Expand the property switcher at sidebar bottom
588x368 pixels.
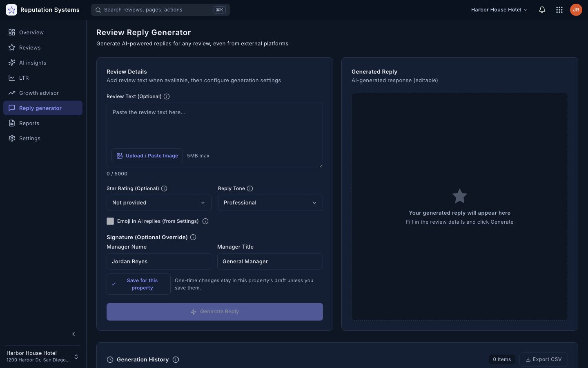(43, 357)
